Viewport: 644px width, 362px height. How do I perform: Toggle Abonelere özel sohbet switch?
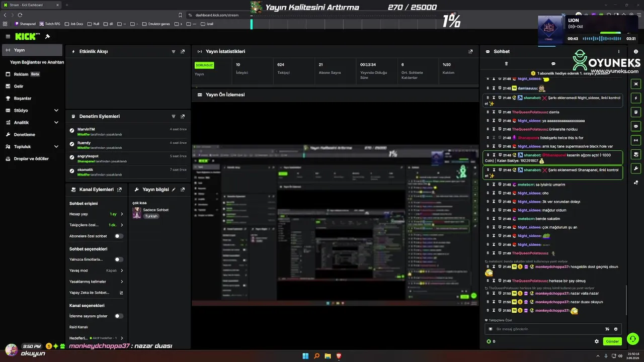119,236
